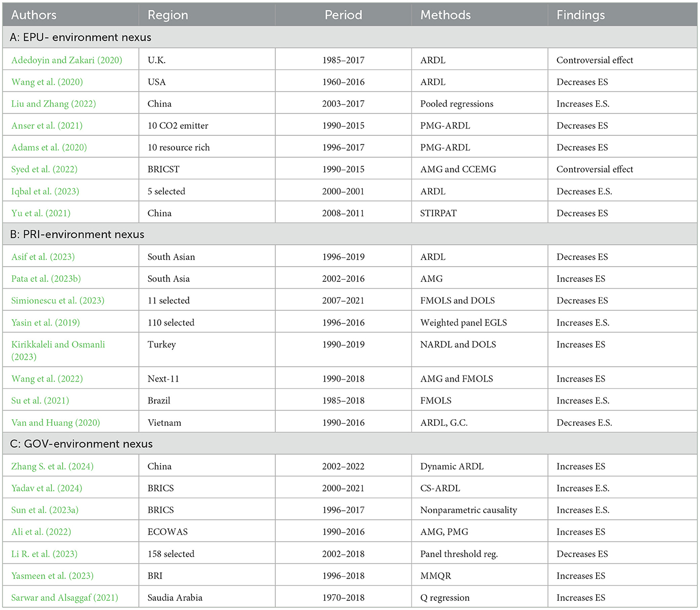Click the 'Saudia Arabia' region cell
The width and height of the screenshot is (700, 610).
click(175, 598)
